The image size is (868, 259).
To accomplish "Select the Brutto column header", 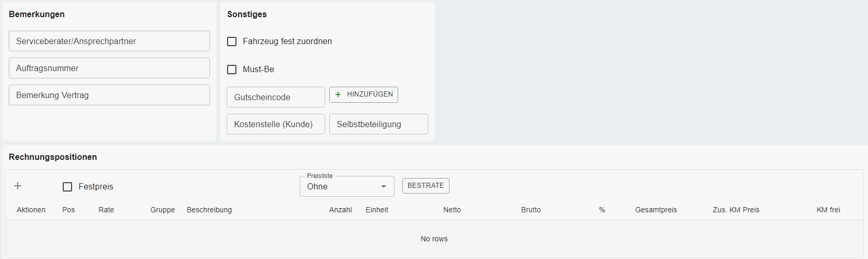I will [530, 210].
